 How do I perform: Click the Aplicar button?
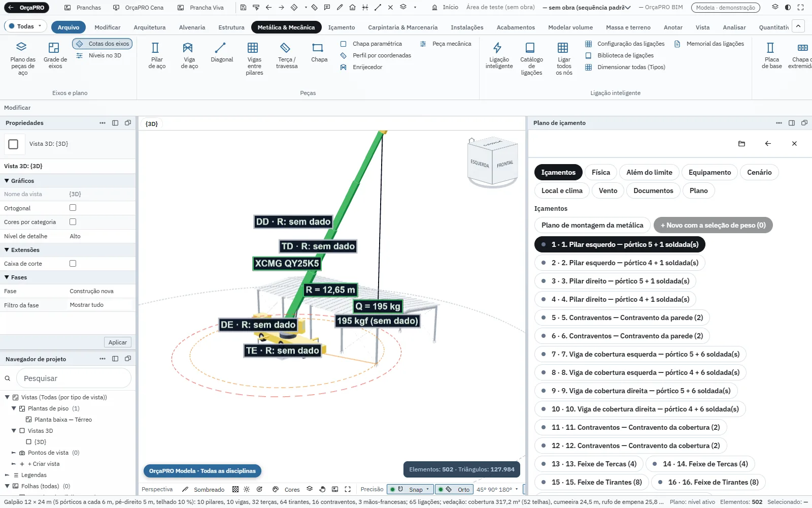[117, 342]
